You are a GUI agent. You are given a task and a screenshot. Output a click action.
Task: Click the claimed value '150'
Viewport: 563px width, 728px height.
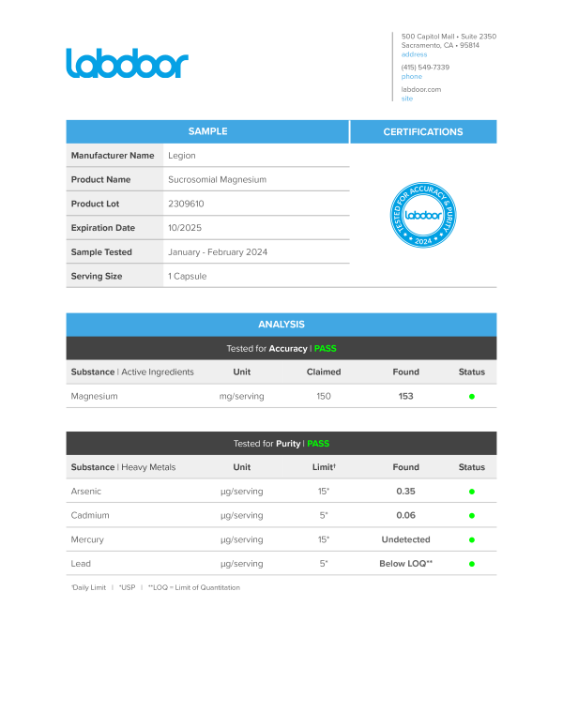tap(324, 396)
